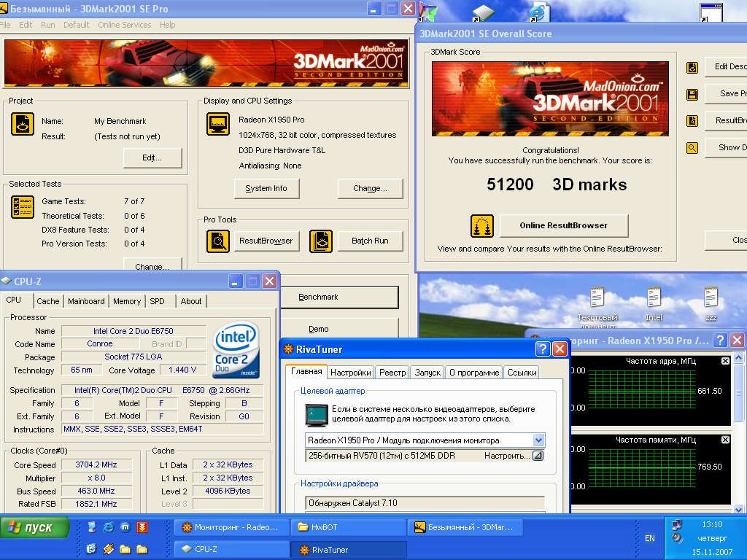Switch to the Cache tab in CPU-Z
This screenshot has width=747, height=560.
point(47,301)
